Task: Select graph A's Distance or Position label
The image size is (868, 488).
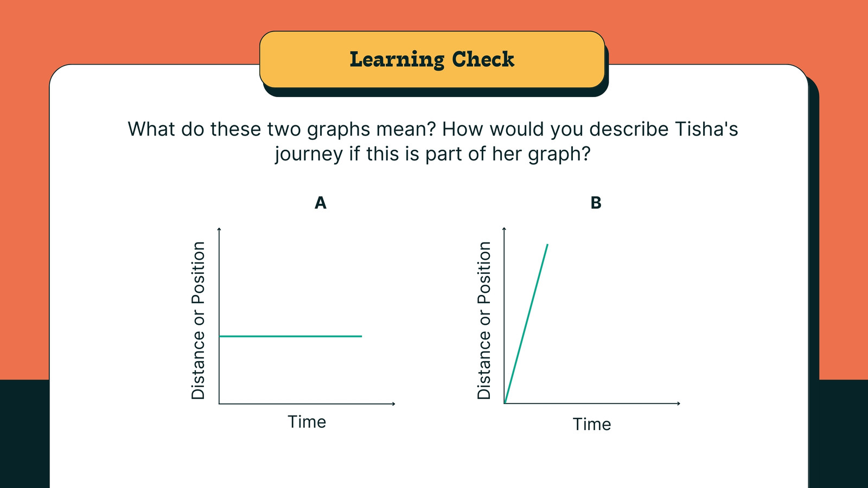Action: click(199, 320)
